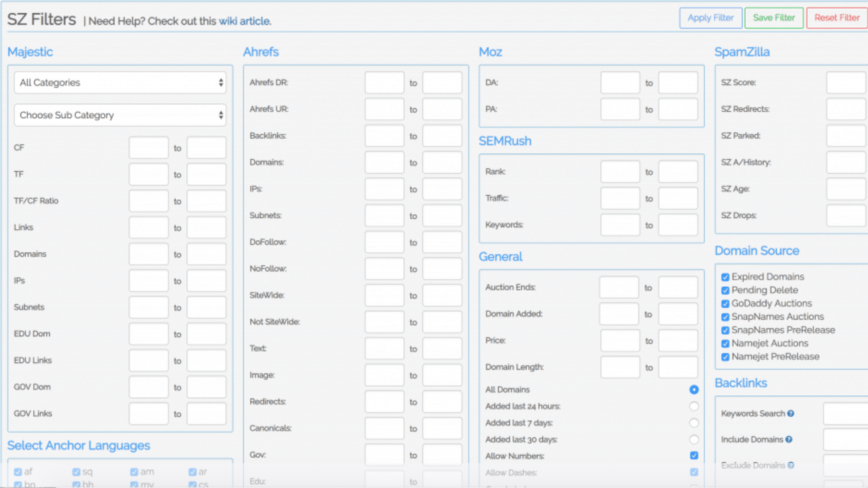
Task: Click the SEMRush Traffic maximum field
Action: [678, 199]
